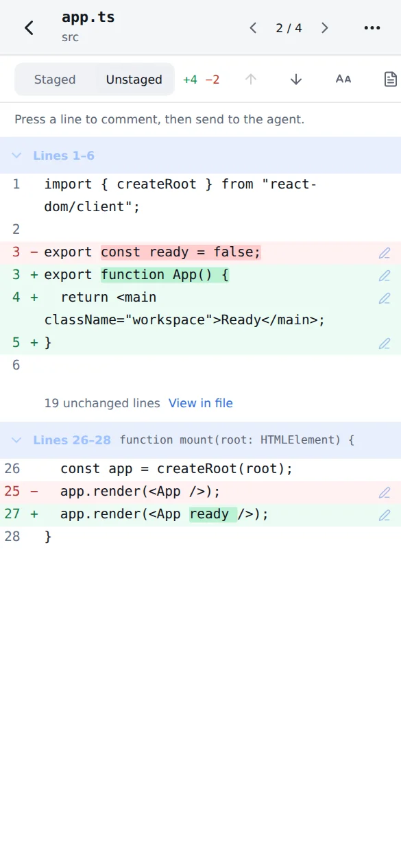Select the app.ts file title

pos(88,18)
